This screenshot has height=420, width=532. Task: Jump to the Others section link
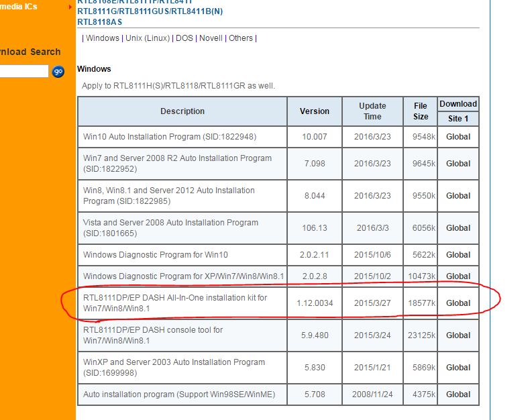[241, 38]
